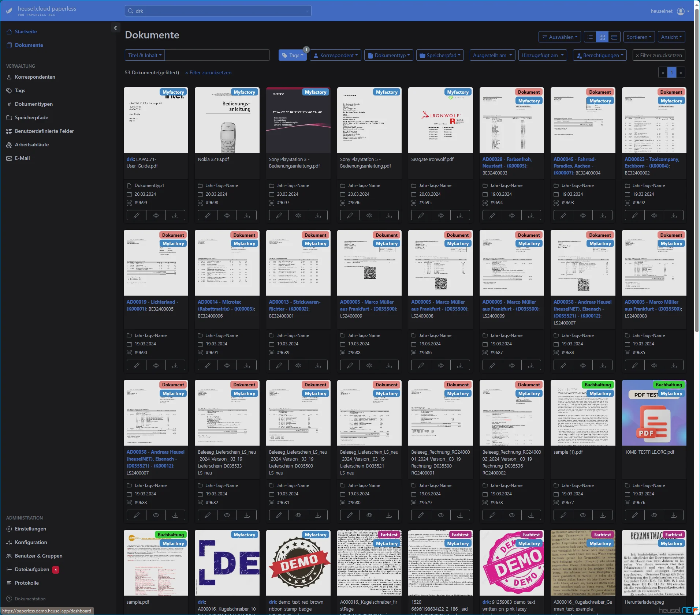This screenshot has width=700, height=615.
Task: Open Arbeitsabläufe in the sidebar
Action: [x=31, y=145]
